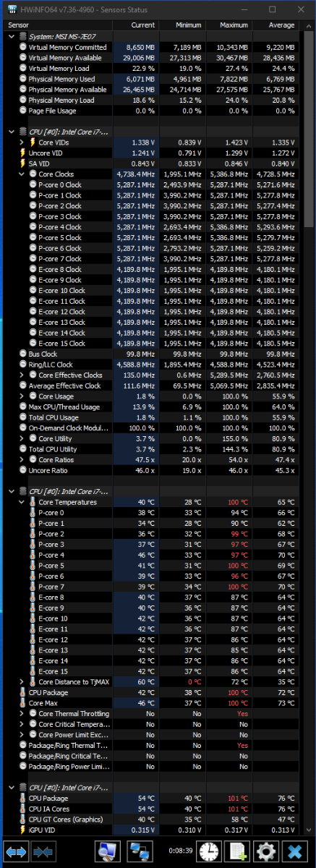Click the Maximum column header

229,25
